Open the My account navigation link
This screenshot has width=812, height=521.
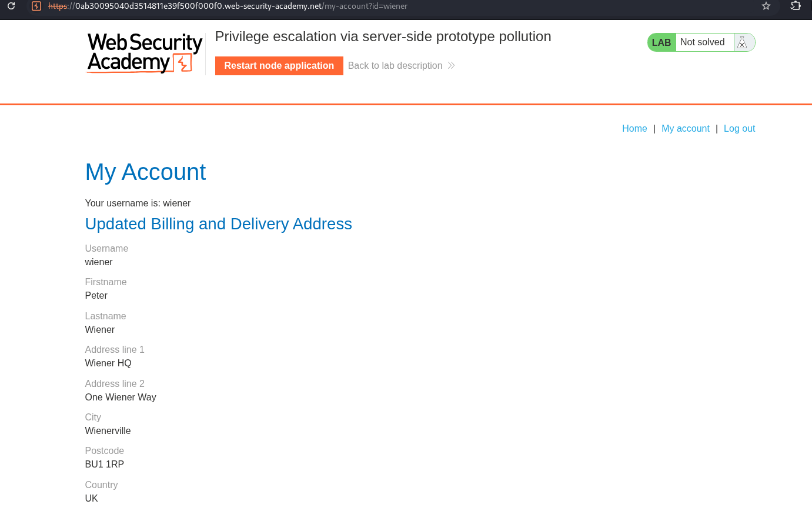685,128
